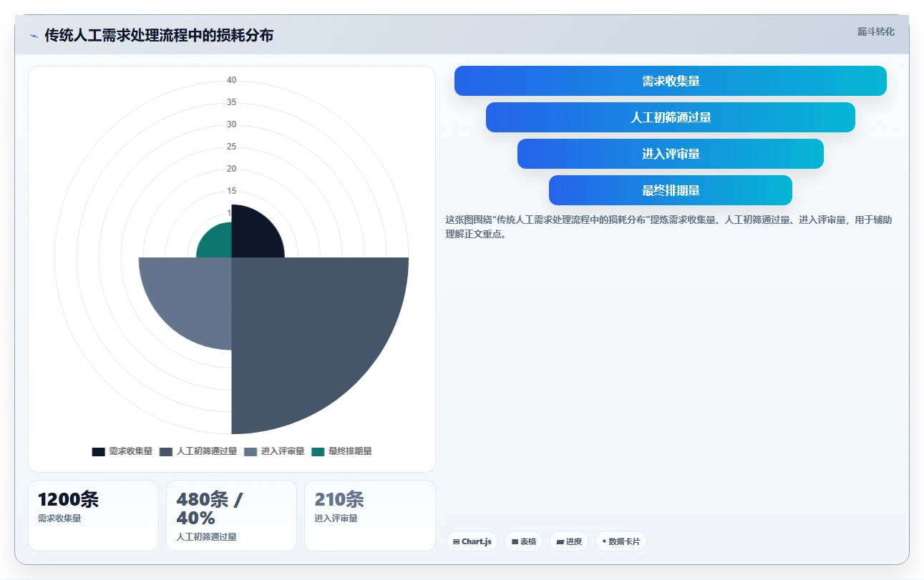Toggle the 人工初筛通过量 legend swatch
The height and width of the screenshot is (580, 924).
coord(166,452)
